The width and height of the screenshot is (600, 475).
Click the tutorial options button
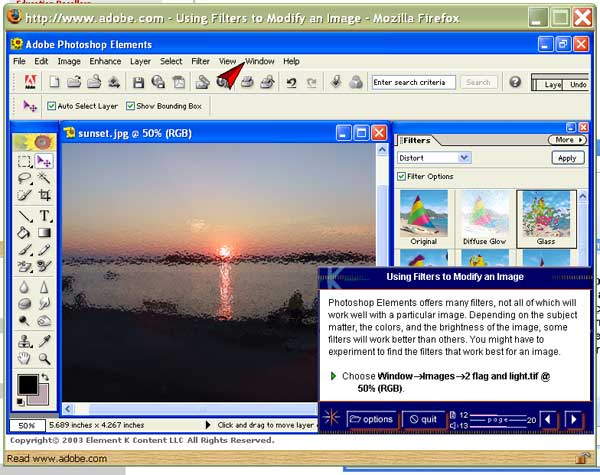point(371,420)
